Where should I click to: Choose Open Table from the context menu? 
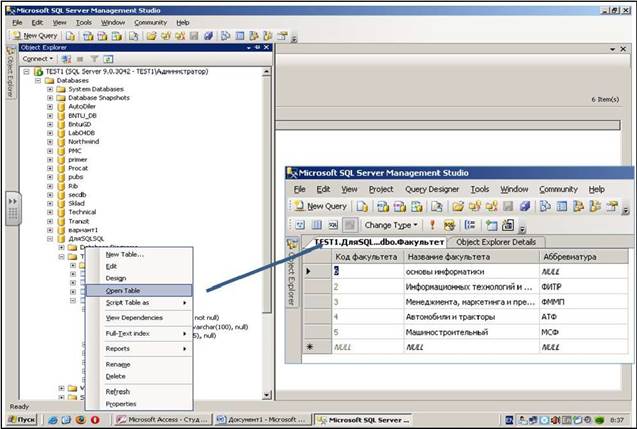point(139,290)
